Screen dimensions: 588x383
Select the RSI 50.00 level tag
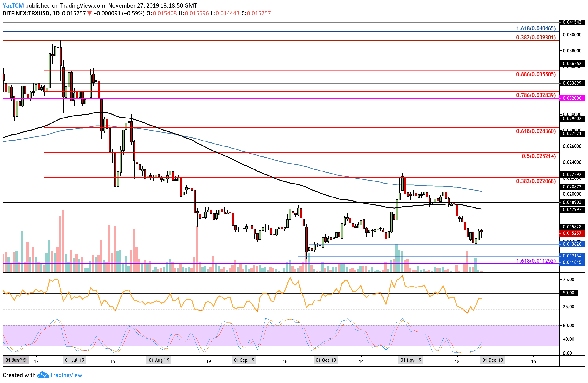[568, 293]
